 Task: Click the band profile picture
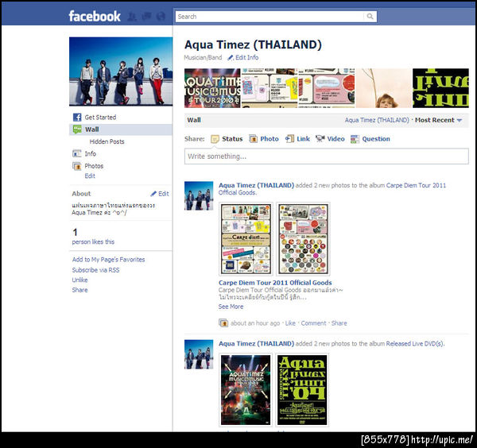point(121,71)
